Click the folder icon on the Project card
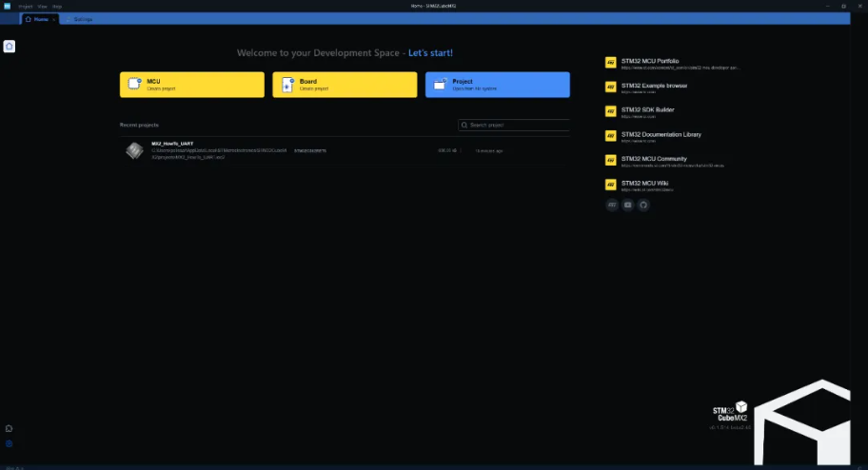This screenshot has height=470, width=868. tap(440, 84)
